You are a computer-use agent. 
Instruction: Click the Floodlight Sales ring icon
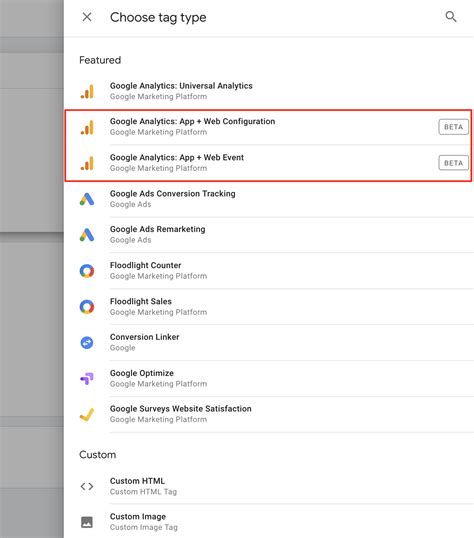(87, 307)
